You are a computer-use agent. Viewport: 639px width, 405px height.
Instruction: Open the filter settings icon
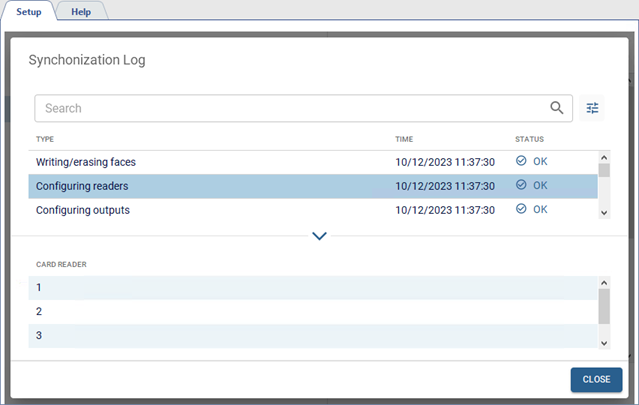(593, 108)
